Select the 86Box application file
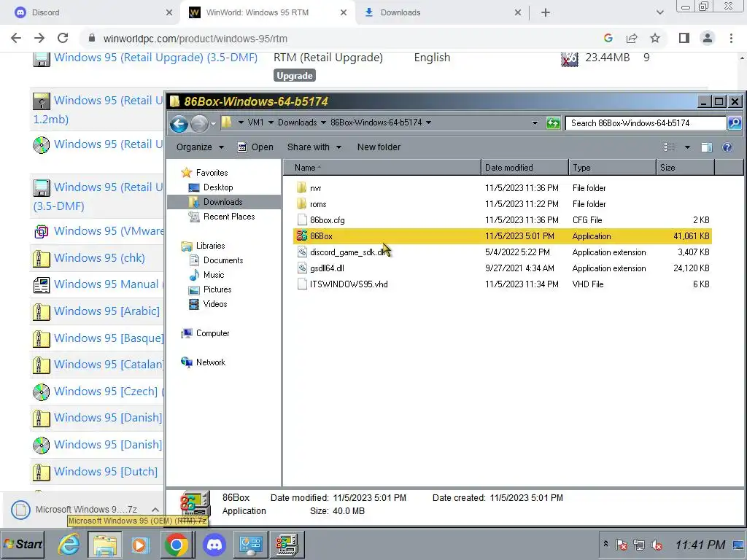This screenshot has height=560, width=747. pyautogui.click(x=503, y=236)
